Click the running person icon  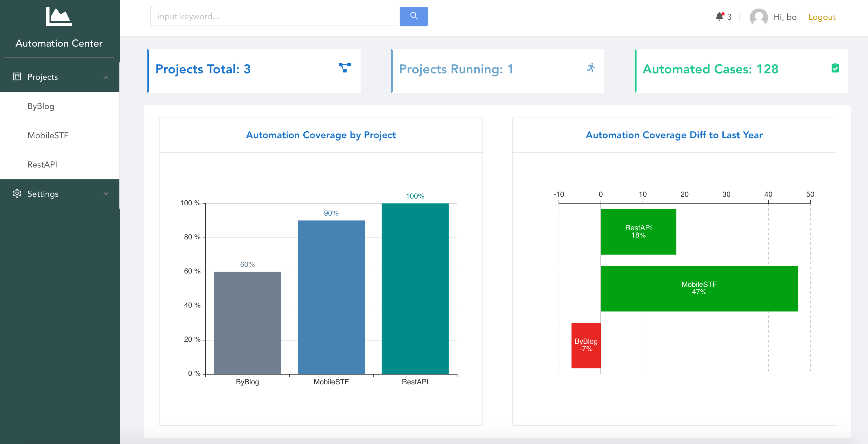(591, 67)
